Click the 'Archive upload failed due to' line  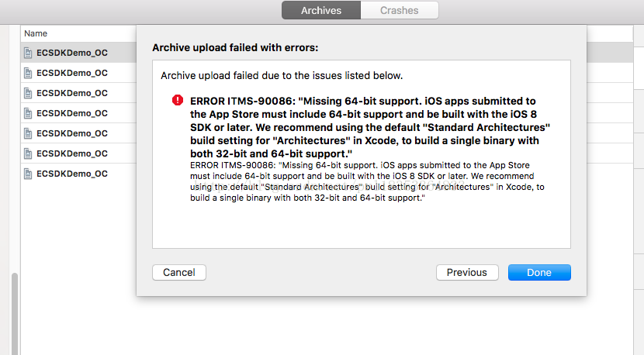[x=282, y=75]
